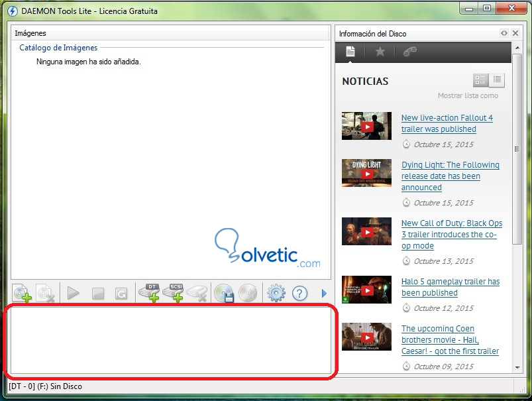
Task: Switch news to compact list view
Action: coord(497,80)
